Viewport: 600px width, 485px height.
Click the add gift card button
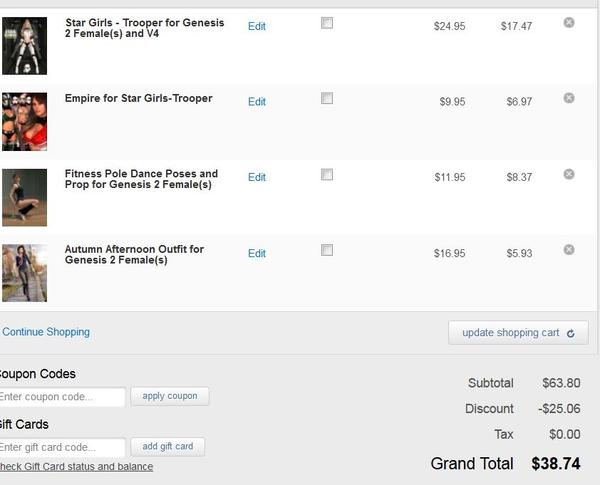click(x=168, y=446)
